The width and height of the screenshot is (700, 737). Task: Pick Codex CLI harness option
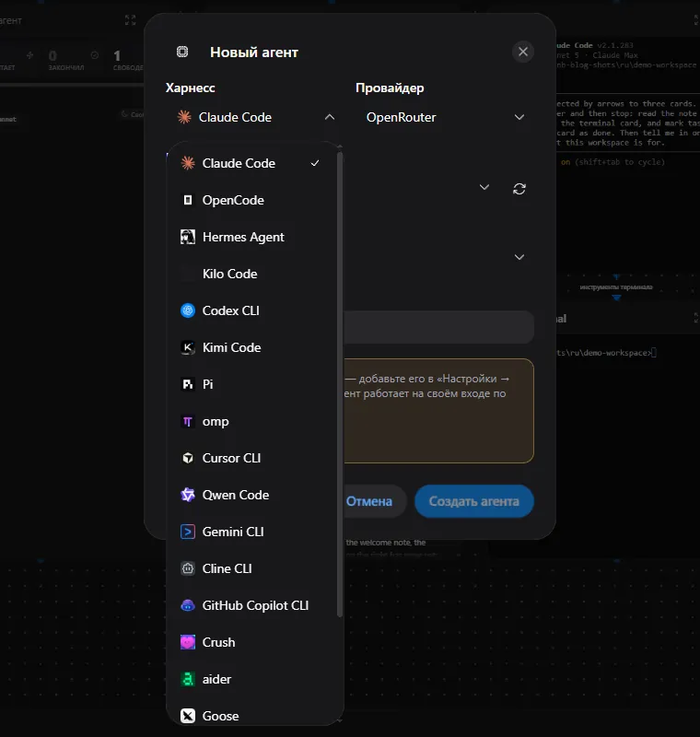coord(251,310)
